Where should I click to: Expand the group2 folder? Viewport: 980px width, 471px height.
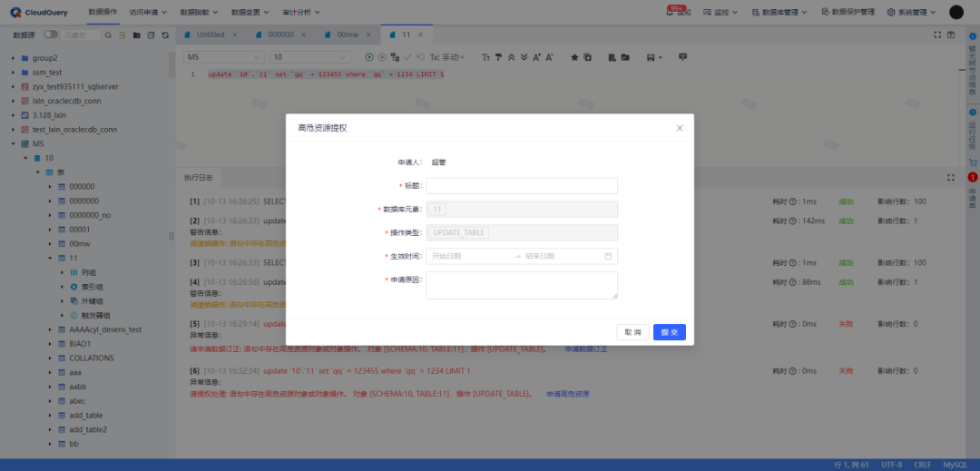pyautogui.click(x=13, y=58)
